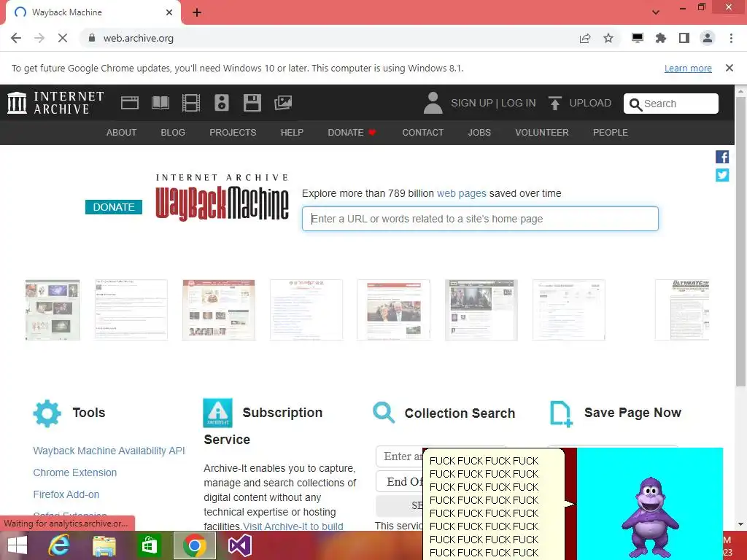
Task: Click the LOG IN link
Action: [x=519, y=103]
